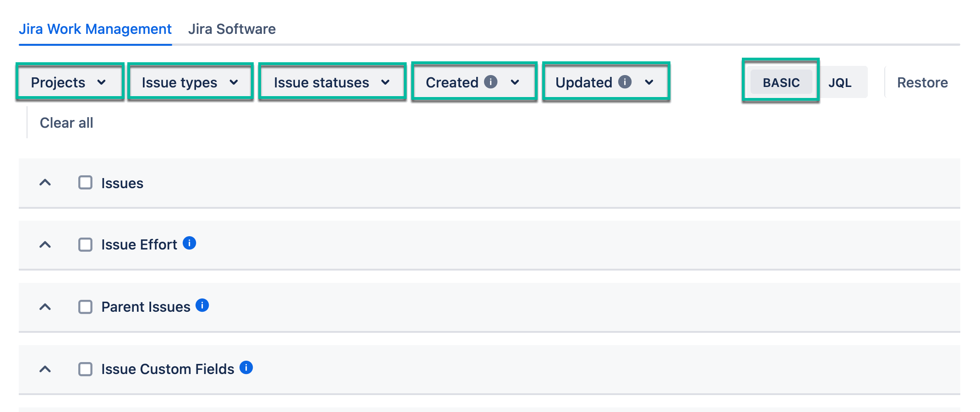Click the info icon next to Updated

(x=625, y=82)
